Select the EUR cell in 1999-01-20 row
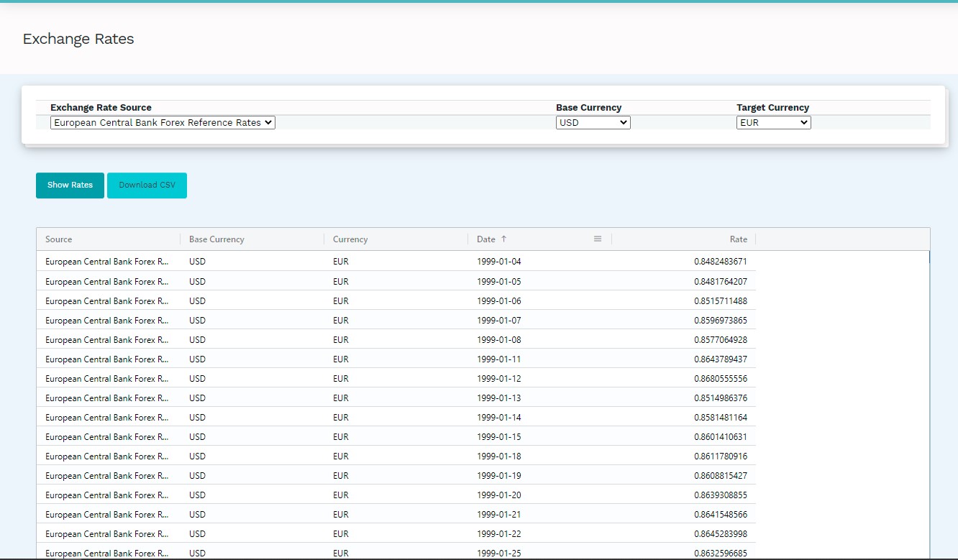 tap(341, 495)
